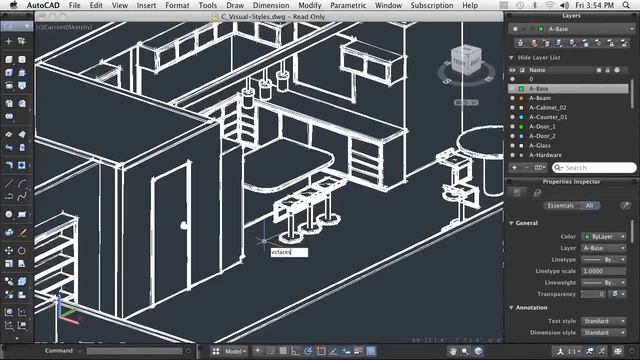Viewport: 640px width, 360px height.
Task: Select the Move tool with four arrows
Action: point(9,251)
